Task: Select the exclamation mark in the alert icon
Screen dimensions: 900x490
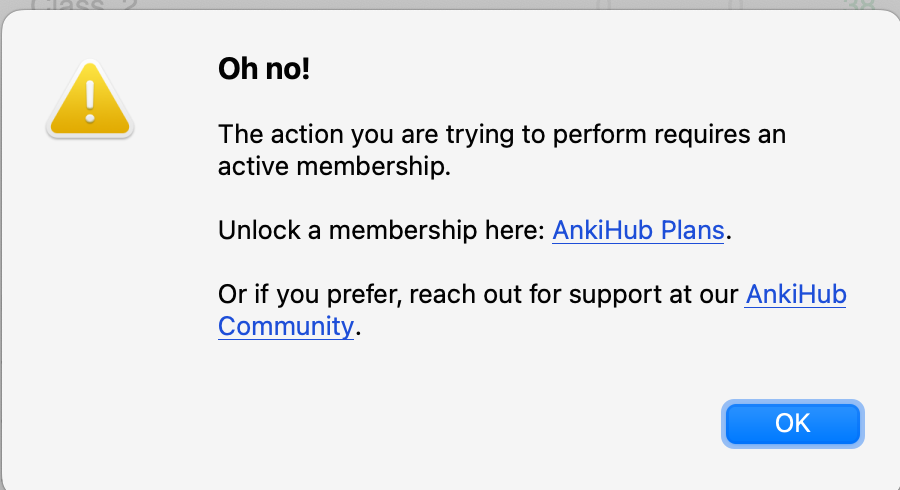Action: (90, 101)
